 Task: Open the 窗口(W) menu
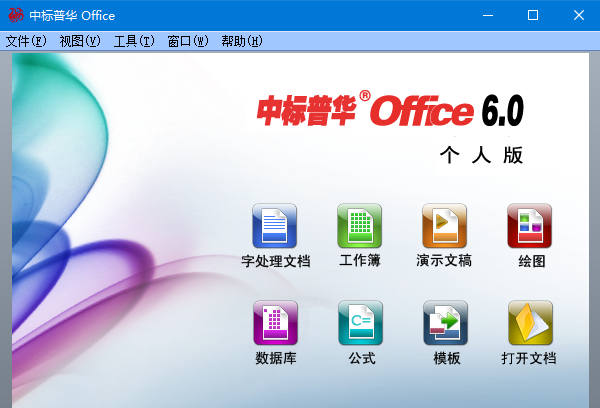pos(188,41)
